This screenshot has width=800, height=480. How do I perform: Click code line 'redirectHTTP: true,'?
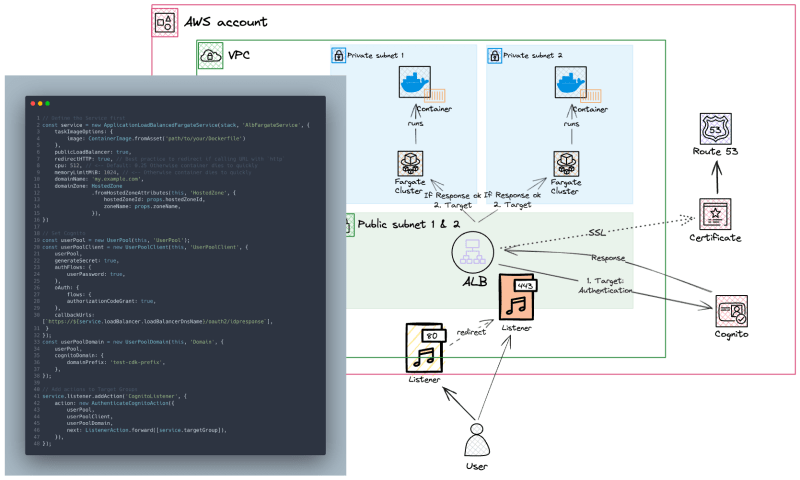tap(83, 159)
